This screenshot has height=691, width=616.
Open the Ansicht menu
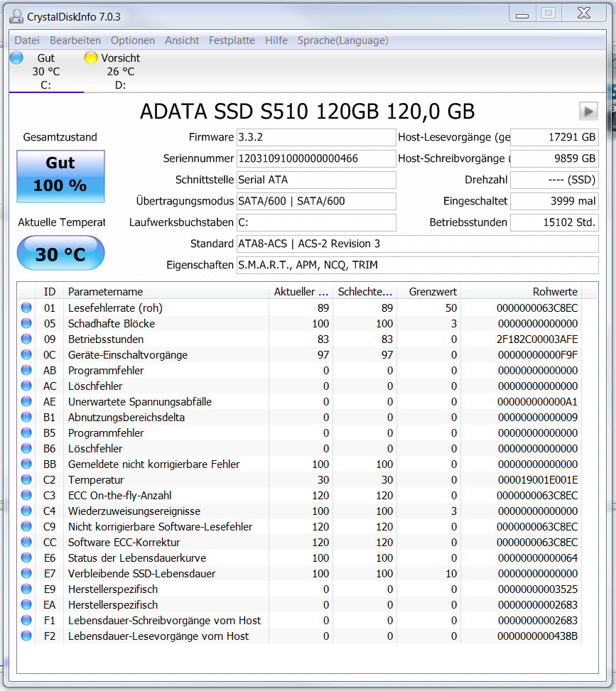(x=182, y=40)
